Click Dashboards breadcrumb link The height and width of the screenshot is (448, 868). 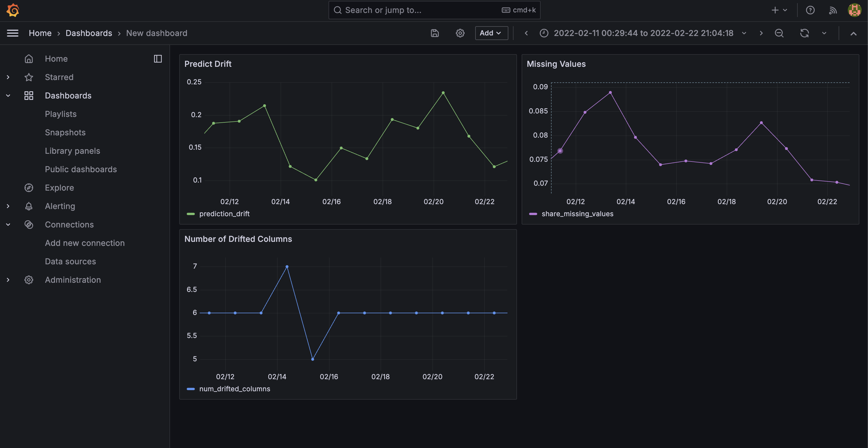(x=89, y=33)
